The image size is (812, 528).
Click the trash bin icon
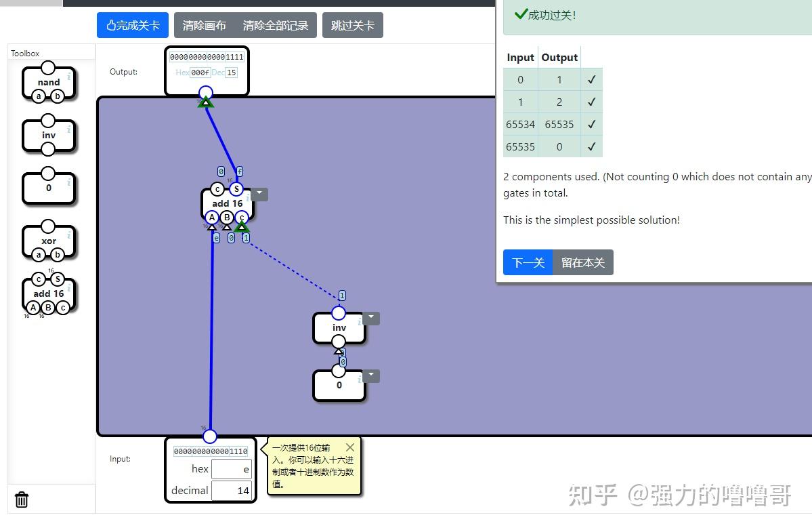(x=21, y=500)
